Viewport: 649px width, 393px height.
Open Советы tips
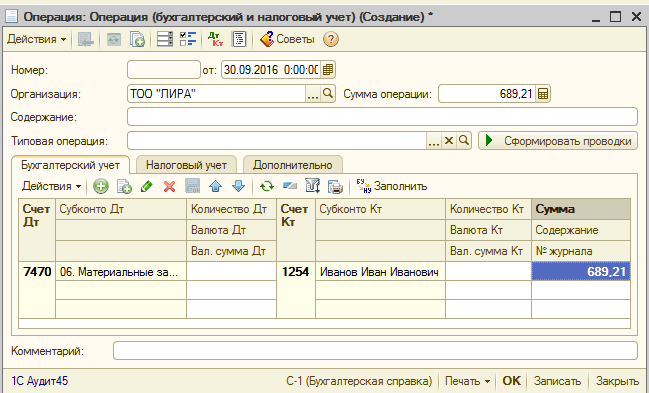pos(287,39)
